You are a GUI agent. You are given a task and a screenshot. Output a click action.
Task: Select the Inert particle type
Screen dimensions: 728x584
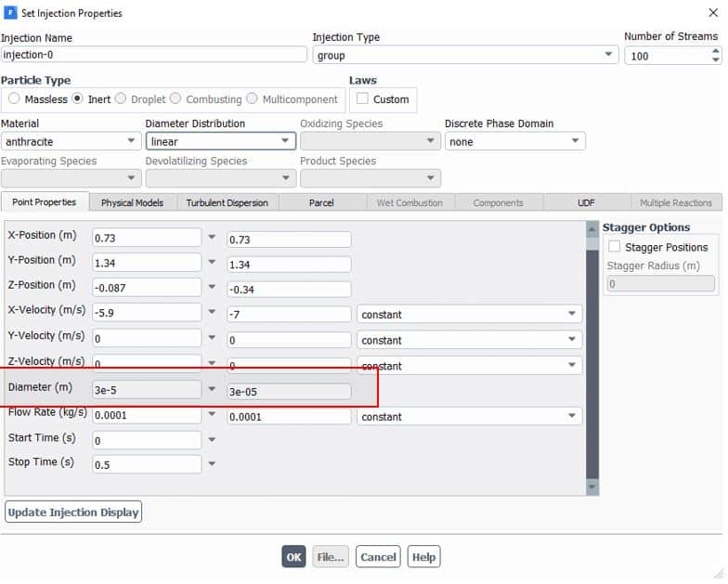click(x=78, y=99)
